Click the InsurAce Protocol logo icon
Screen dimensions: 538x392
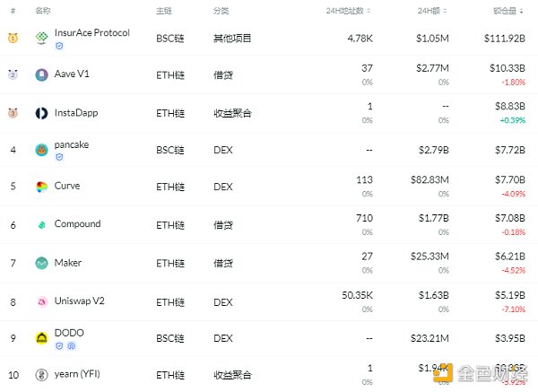(x=42, y=38)
